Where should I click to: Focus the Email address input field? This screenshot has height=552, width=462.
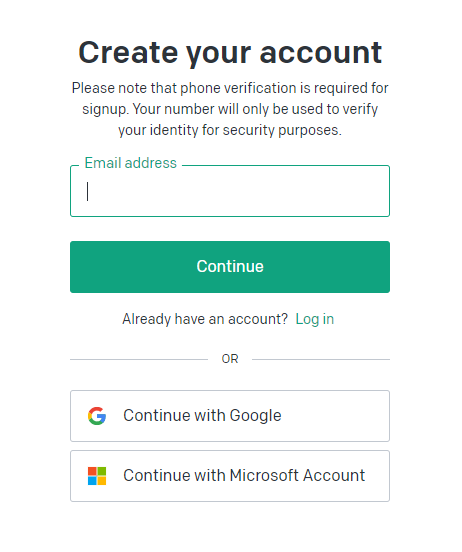230,191
